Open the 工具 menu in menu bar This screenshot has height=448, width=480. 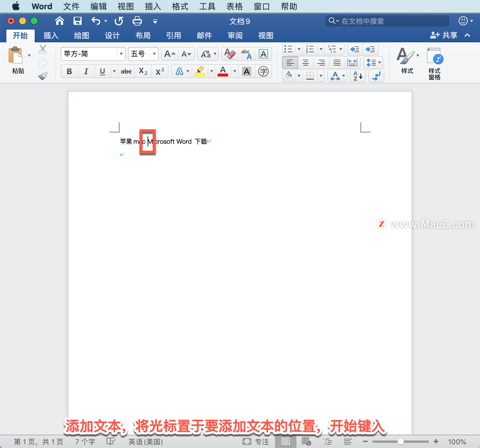click(x=207, y=6)
